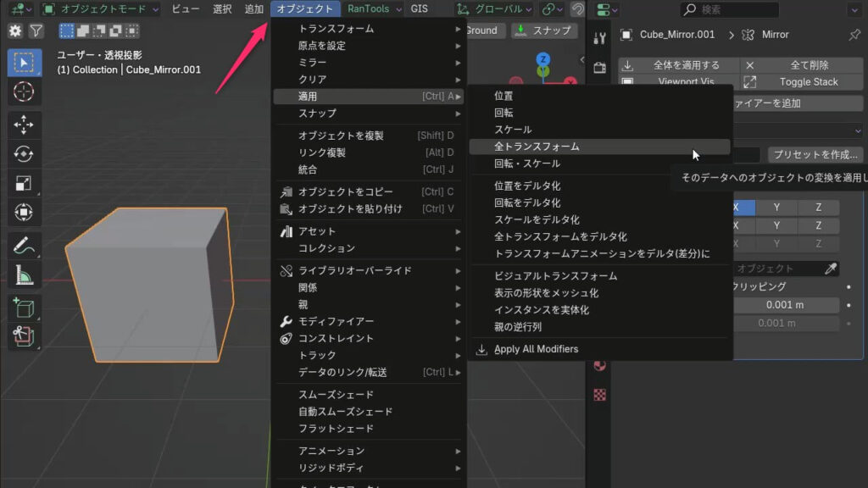Select the Move tool
The height and width of the screenshot is (488, 868).
pos(24,125)
